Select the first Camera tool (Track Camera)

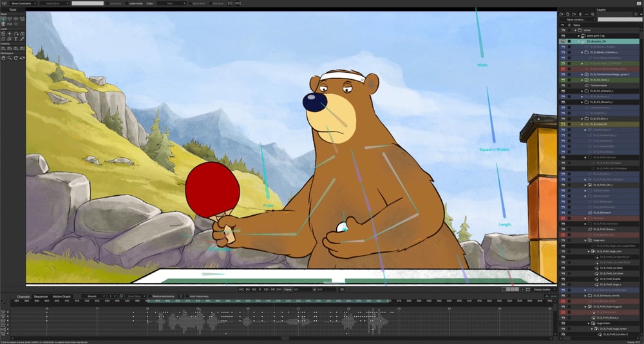point(3,48)
